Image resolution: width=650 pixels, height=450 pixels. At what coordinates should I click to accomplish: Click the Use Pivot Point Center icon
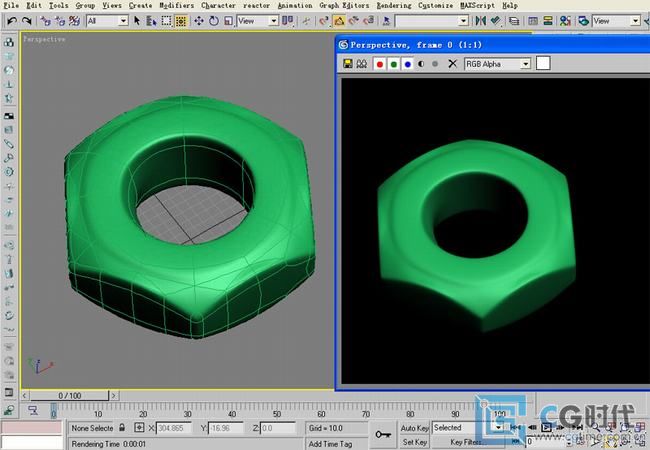point(287,21)
